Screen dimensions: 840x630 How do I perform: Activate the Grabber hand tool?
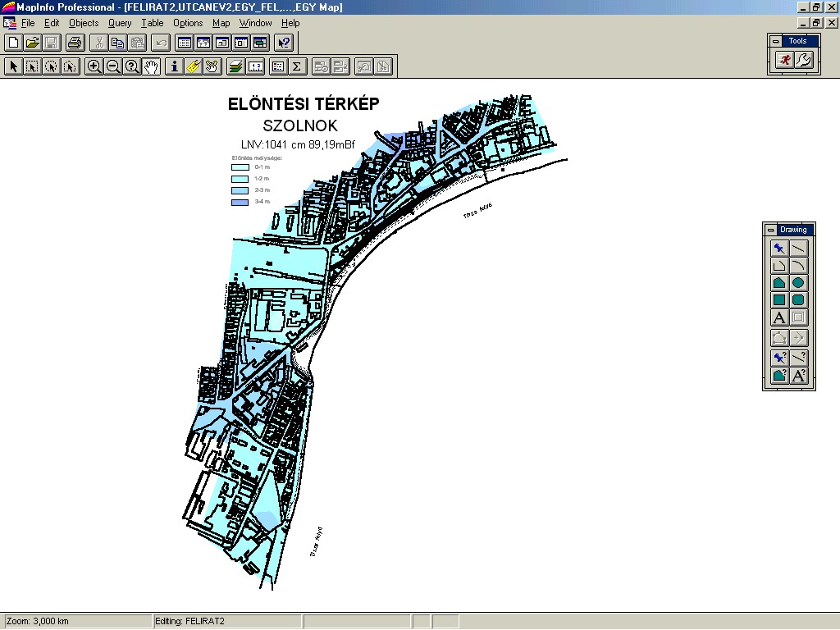pyautogui.click(x=151, y=66)
